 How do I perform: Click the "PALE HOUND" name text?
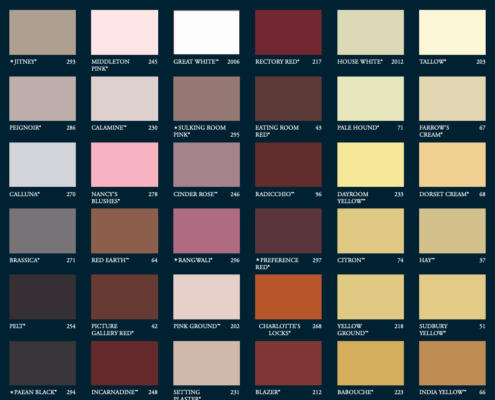[358, 128]
